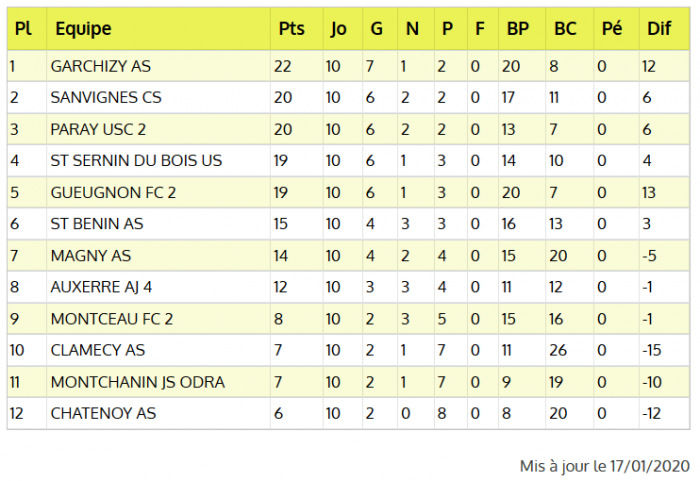
Task: Open GARCHIZY AS team entry
Action: 101,67
